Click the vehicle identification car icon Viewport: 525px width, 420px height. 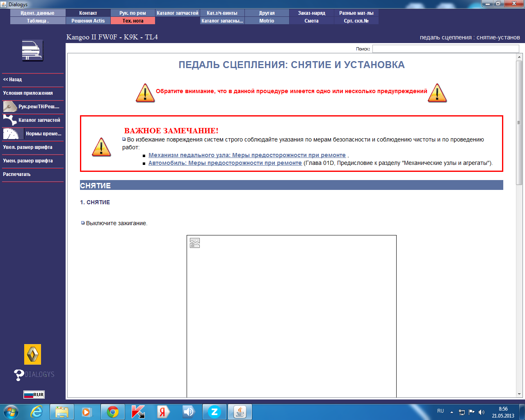[32, 50]
